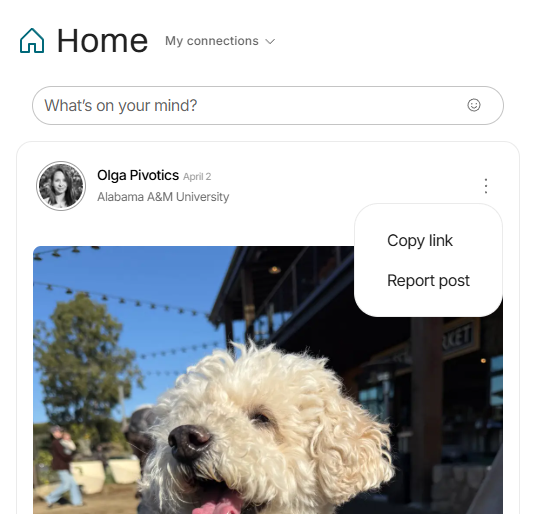537x514 pixels.
Task: Click the dog's pink tongue in photo
Action: 217,505
